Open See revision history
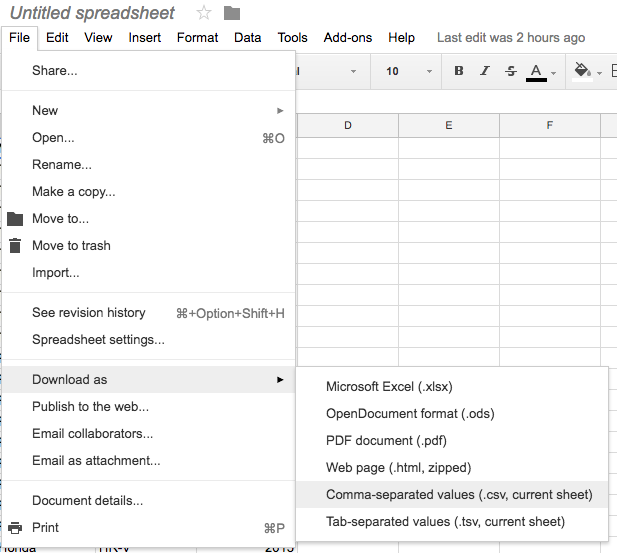The width and height of the screenshot is (617, 553). (148, 313)
